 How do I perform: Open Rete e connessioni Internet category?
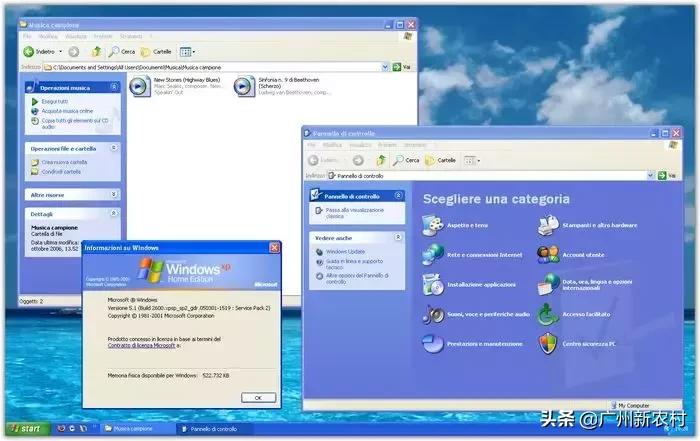472,255
